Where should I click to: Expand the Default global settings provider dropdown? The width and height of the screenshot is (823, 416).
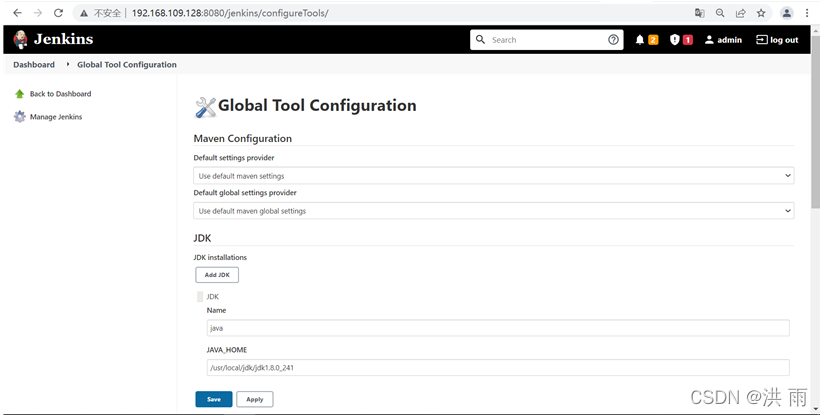pos(493,211)
